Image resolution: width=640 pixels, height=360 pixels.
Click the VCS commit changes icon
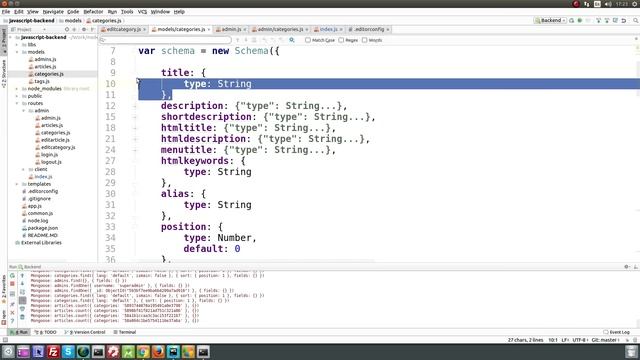click(607, 20)
